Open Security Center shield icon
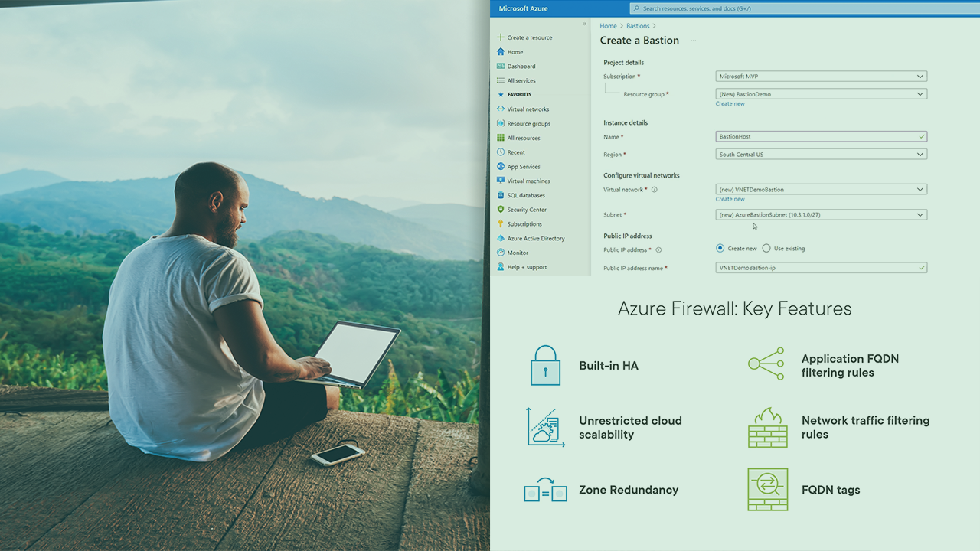 coord(501,210)
